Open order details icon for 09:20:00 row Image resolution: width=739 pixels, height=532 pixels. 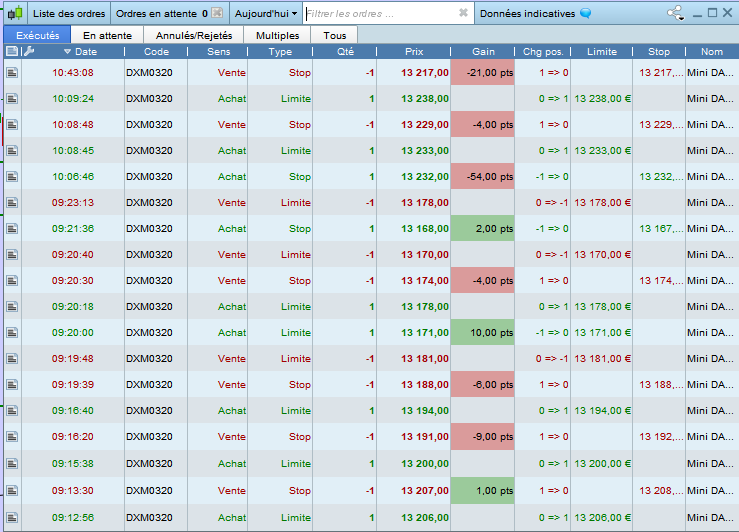[x=12, y=332]
